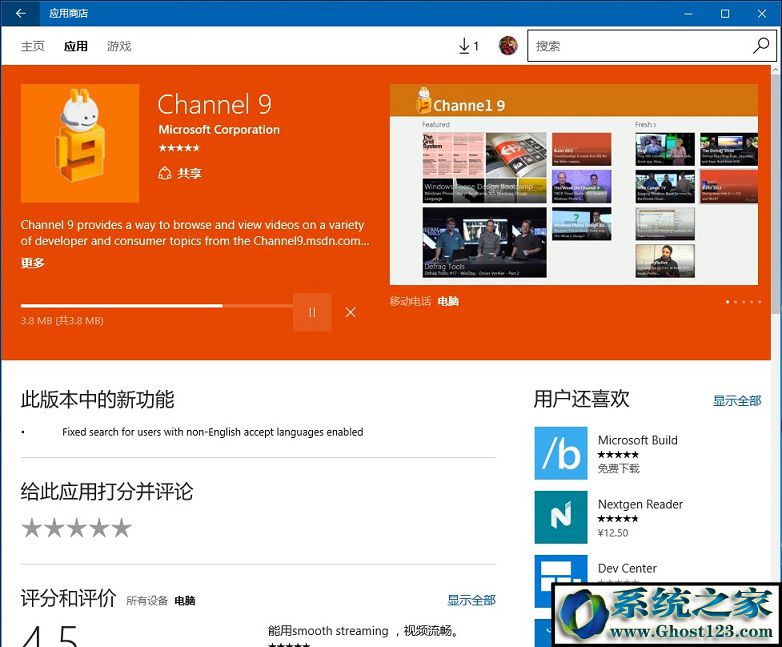Select first screenshot pagination dot

(728, 302)
